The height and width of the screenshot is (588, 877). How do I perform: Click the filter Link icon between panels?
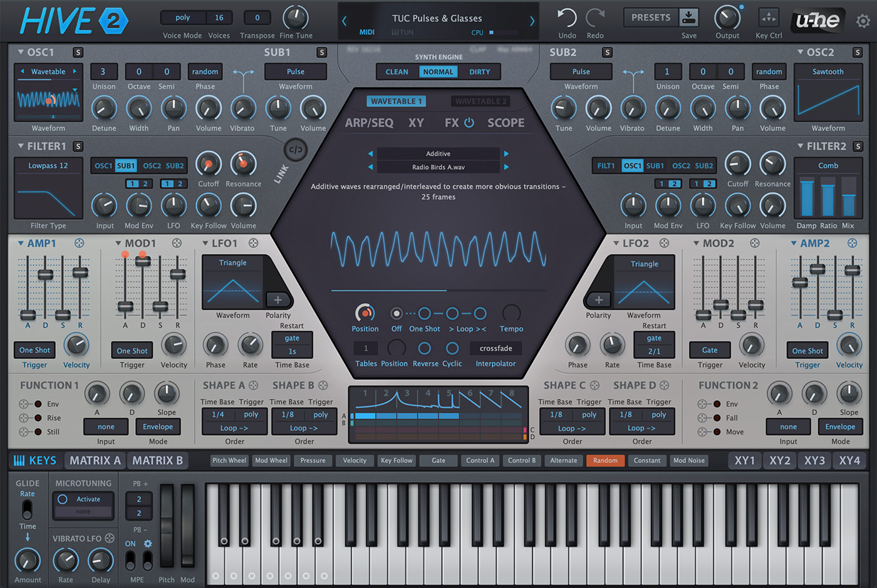coord(294,151)
